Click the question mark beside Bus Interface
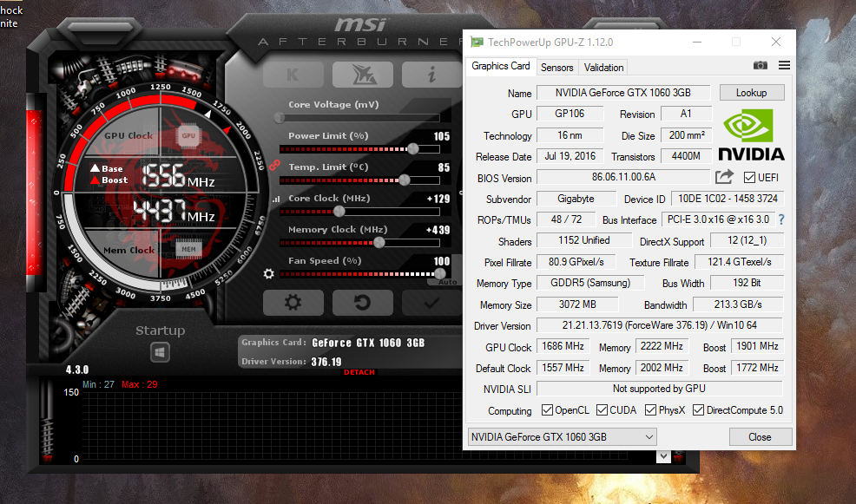This screenshot has height=504, width=856. (781, 219)
